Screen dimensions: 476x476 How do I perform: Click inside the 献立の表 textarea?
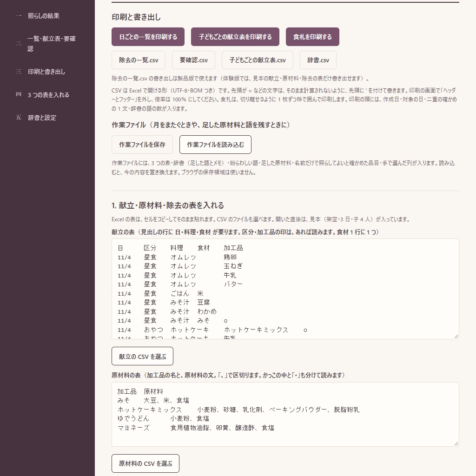pyautogui.click(x=285, y=289)
